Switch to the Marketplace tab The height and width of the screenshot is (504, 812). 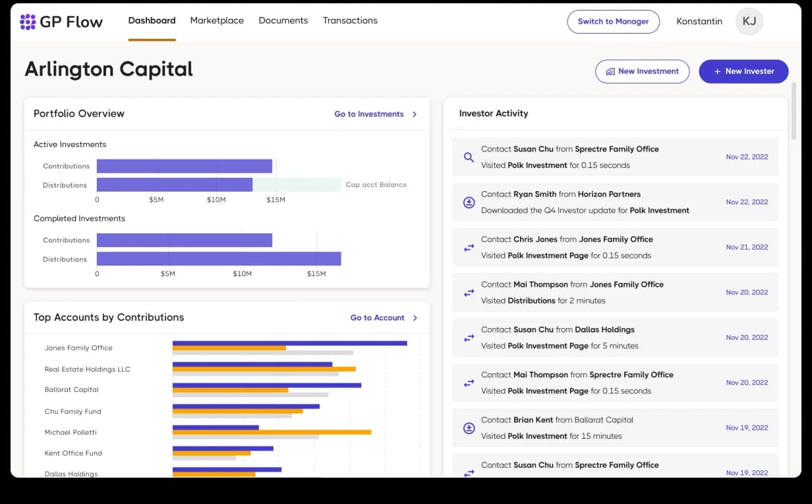tap(217, 20)
